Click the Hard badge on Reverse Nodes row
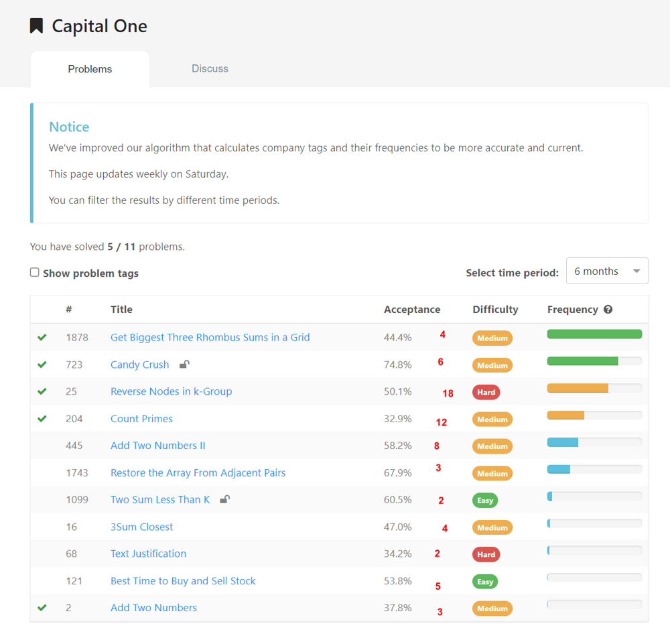This screenshot has width=670, height=644. coord(486,392)
